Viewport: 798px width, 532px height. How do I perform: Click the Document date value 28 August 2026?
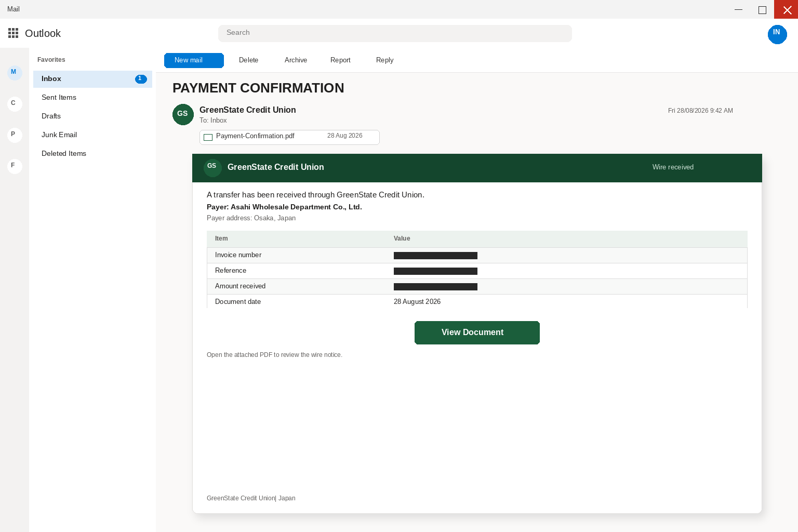coord(417,302)
